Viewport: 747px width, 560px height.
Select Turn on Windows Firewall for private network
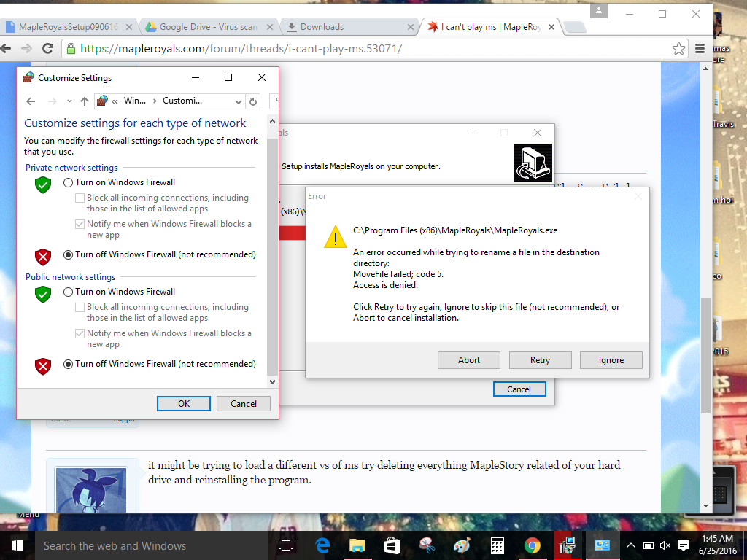pos(68,182)
